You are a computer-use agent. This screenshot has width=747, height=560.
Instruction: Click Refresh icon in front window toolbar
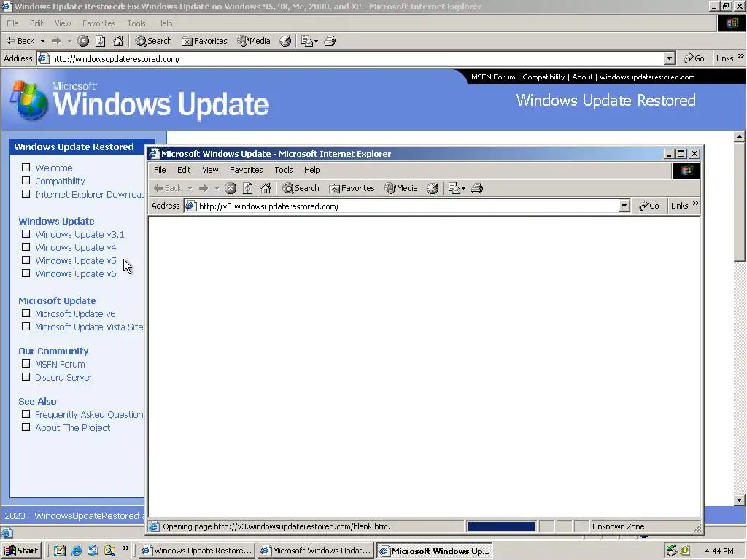pos(248,188)
